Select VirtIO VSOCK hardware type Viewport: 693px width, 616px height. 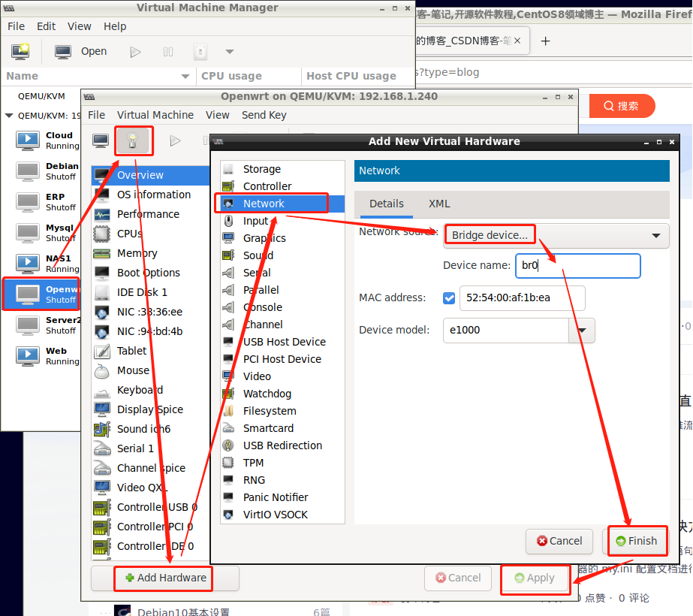(282, 515)
